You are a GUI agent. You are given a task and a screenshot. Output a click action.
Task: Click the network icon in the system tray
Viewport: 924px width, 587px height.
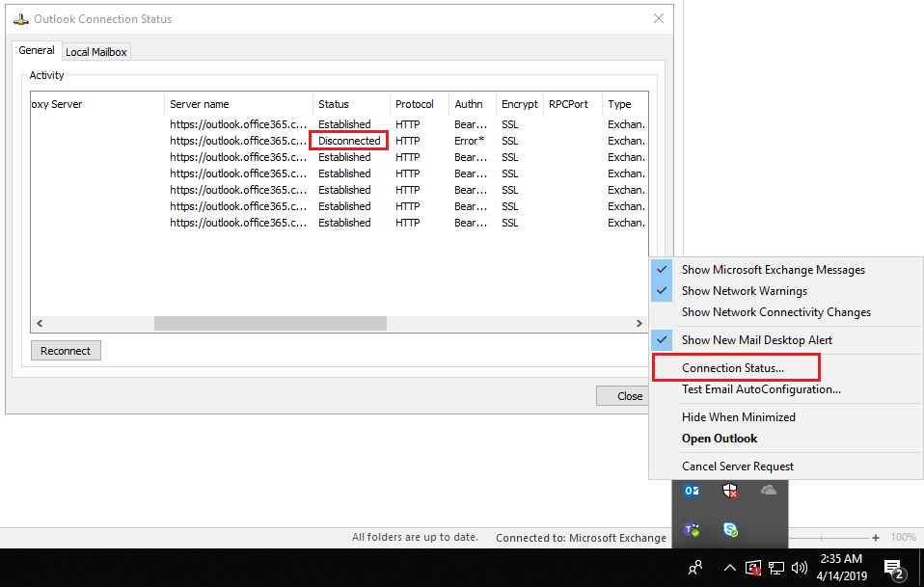pos(776,568)
